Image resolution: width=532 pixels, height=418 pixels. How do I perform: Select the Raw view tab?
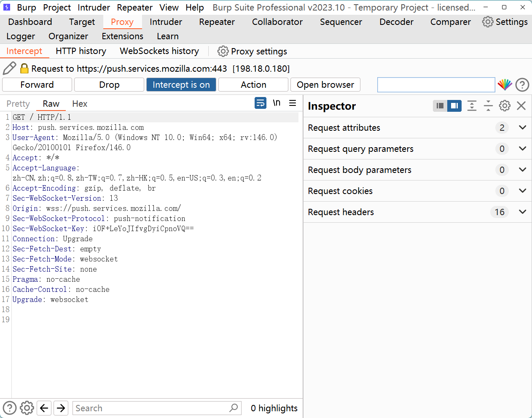51,104
